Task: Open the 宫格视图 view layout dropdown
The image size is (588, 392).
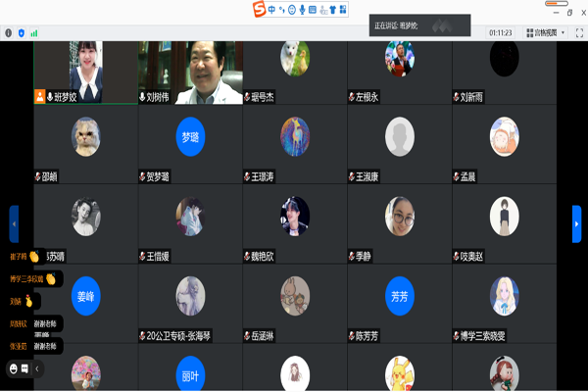Action: (545, 33)
